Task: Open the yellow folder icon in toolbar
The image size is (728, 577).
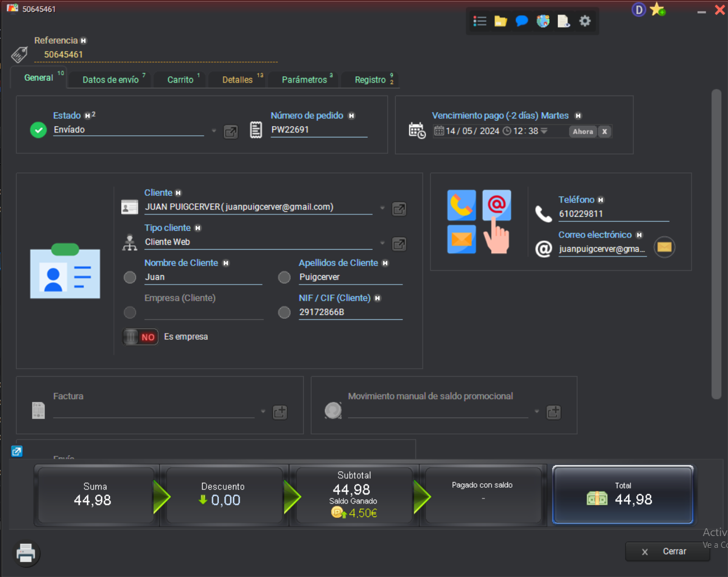Action: coord(500,21)
